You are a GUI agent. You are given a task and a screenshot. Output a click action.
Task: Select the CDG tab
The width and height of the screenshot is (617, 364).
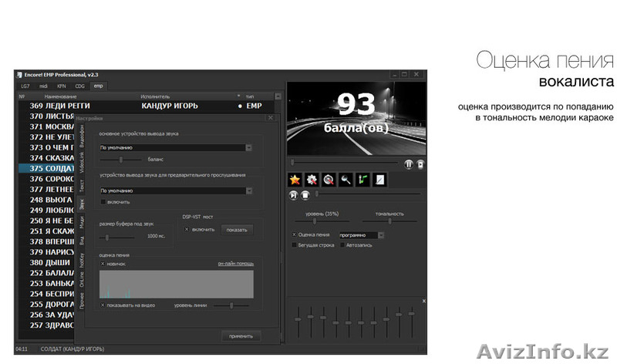click(79, 86)
